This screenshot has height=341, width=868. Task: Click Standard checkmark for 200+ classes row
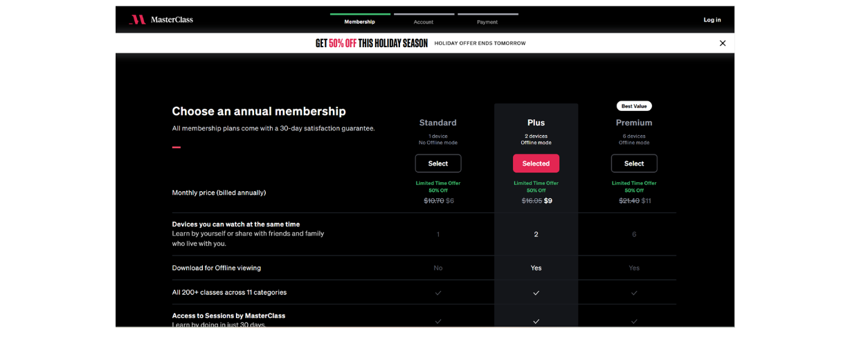(438, 292)
